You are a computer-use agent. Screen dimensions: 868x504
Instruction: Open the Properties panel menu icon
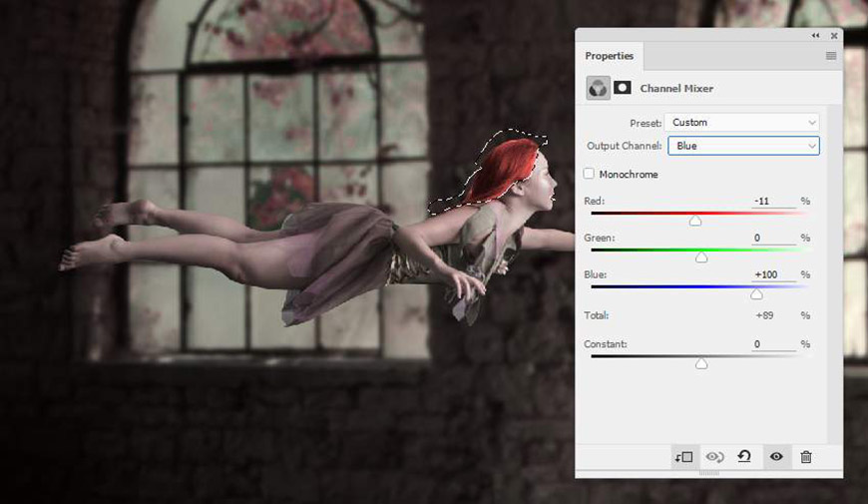[x=831, y=56]
